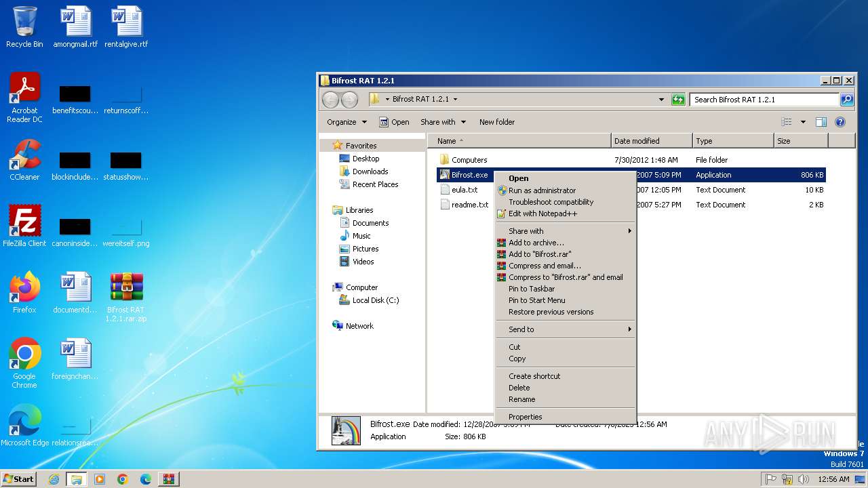Select foreignchan... Word file icon

pos(75,359)
